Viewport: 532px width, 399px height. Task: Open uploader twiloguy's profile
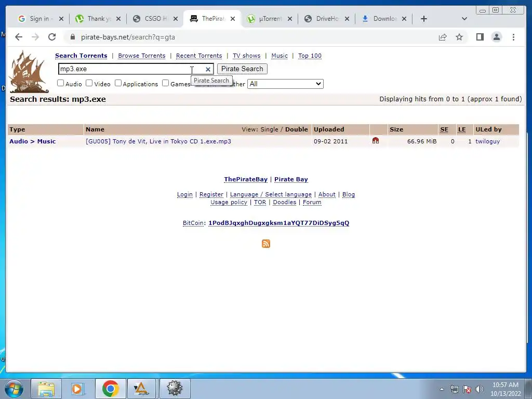[487, 141]
